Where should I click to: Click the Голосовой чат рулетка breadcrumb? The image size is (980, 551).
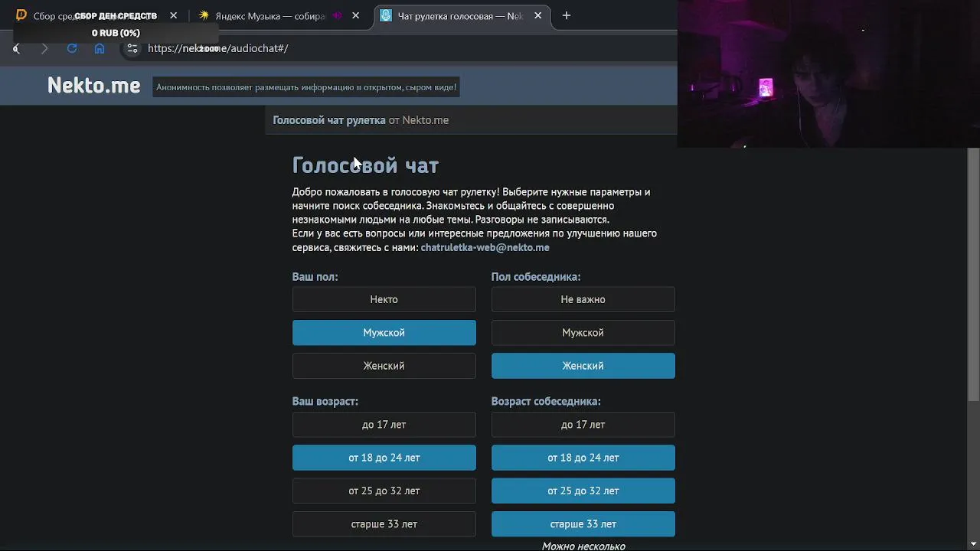pos(329,120)
